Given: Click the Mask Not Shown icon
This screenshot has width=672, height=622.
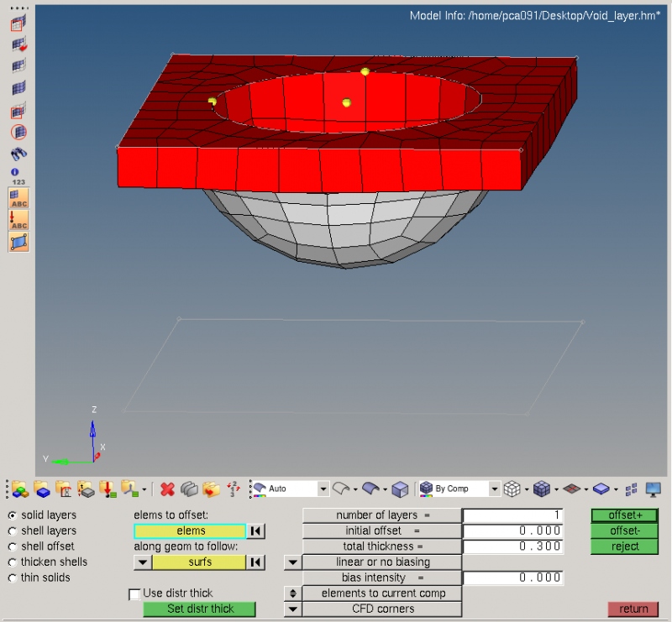Looking at the screenshot, I should [x=18, y=111].
